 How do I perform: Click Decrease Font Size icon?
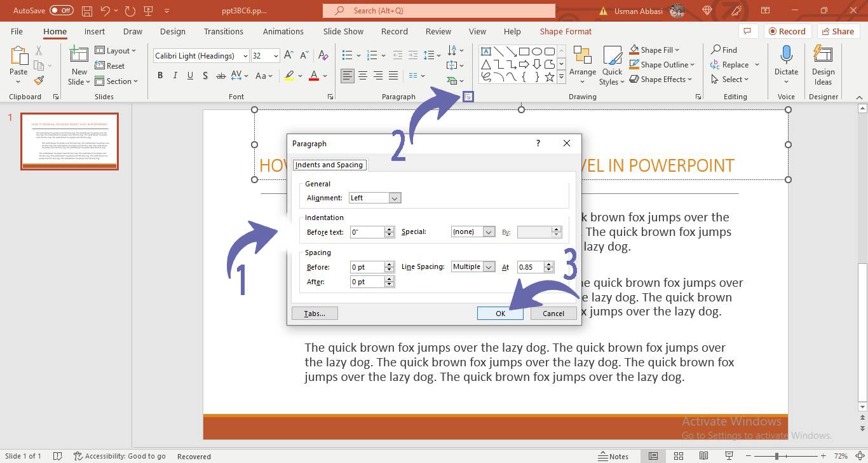305,55
